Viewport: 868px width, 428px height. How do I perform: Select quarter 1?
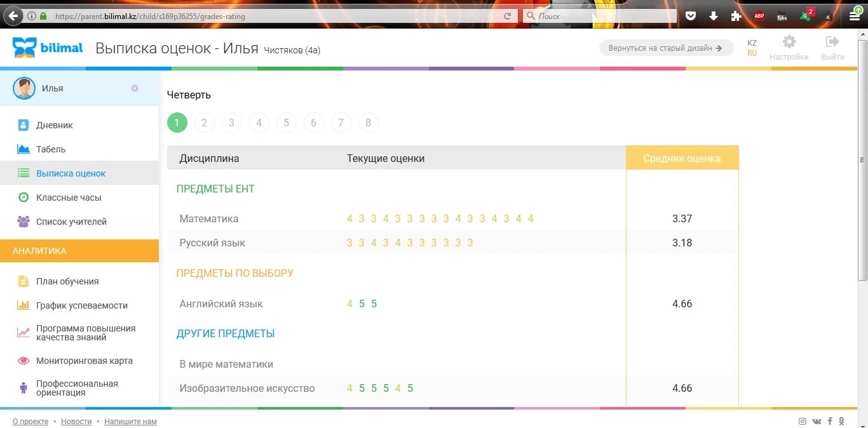click(x=177, y=123)
